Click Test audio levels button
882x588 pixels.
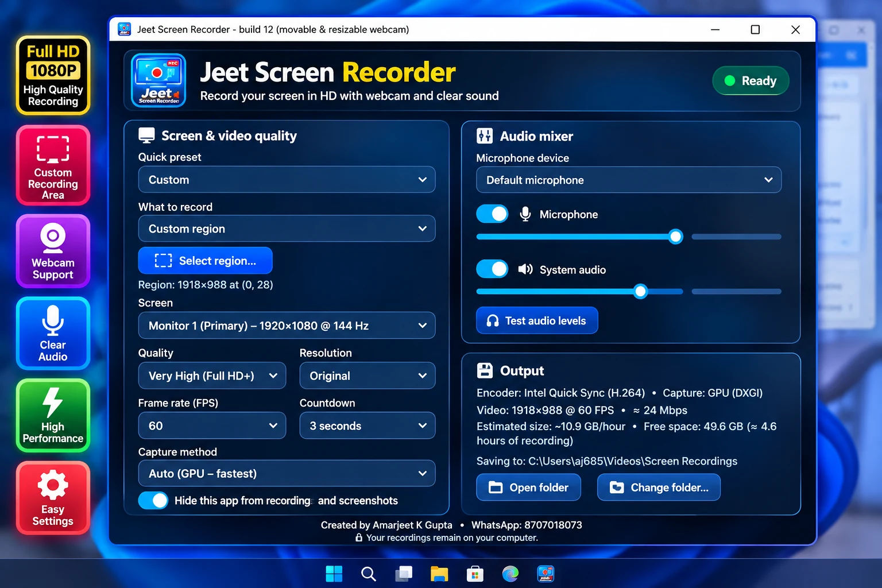click(x=537, y=320)
